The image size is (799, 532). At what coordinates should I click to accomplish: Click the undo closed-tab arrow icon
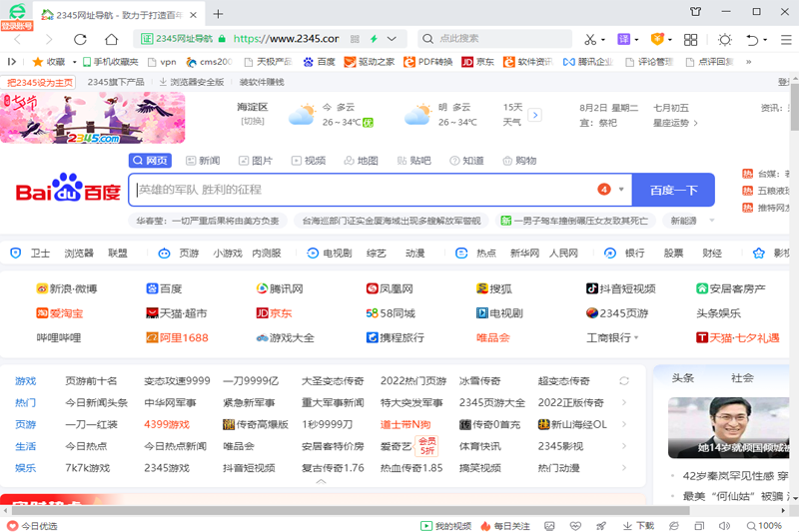point(752,39)
